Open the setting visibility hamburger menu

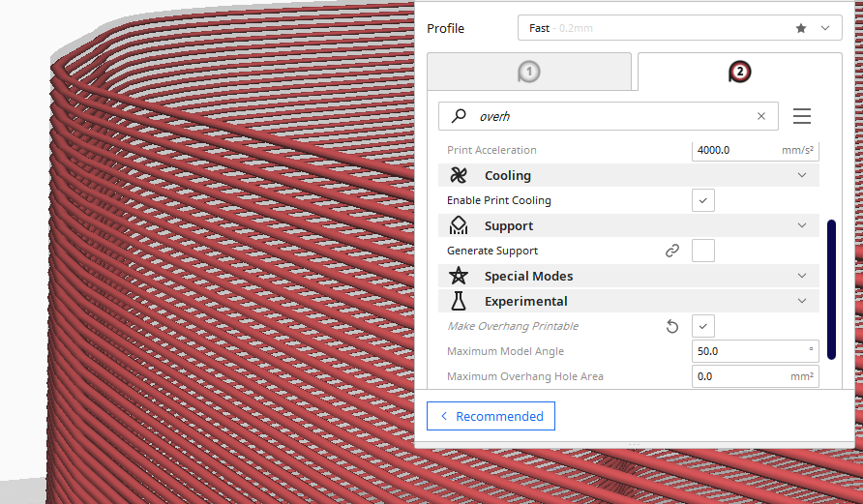point(802,116)
